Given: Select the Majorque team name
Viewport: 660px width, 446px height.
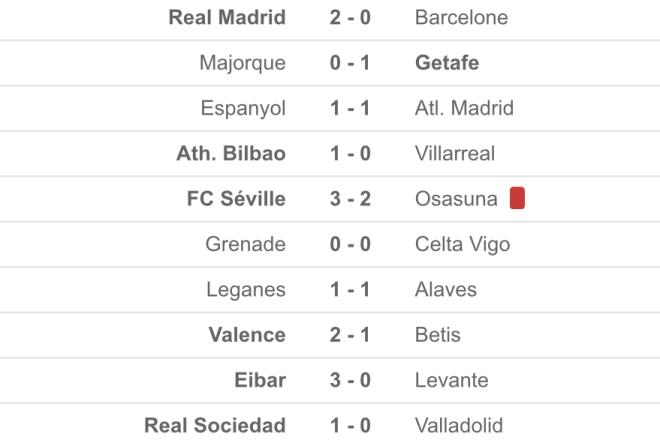Looking at the screenshot, I should (x=242, y=63).
